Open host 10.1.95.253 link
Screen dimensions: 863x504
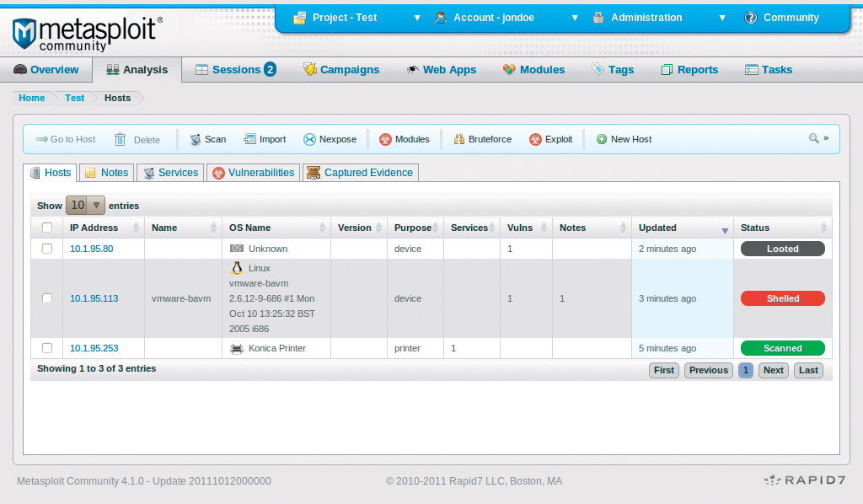pos(94,348)
